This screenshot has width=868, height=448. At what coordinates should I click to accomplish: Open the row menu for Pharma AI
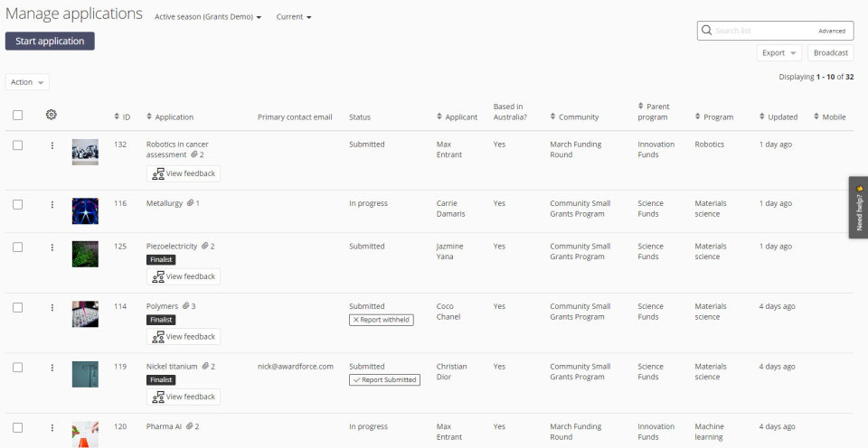pos(52,428)
